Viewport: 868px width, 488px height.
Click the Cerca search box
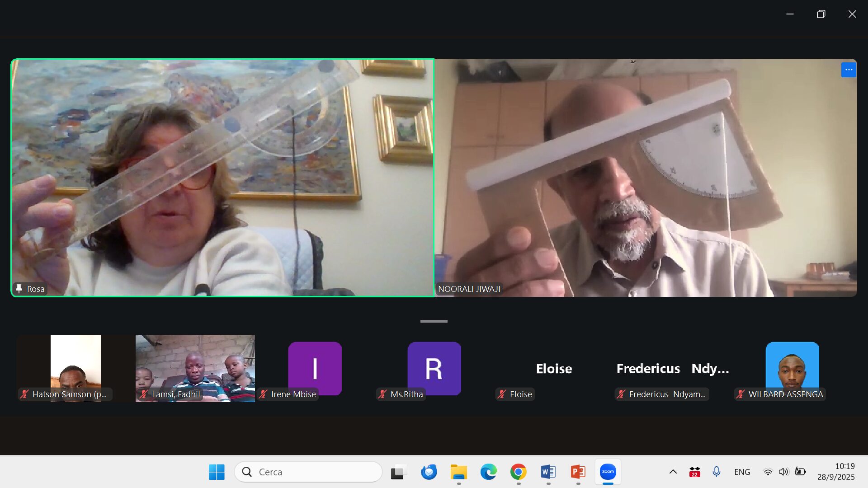click(308, 472)
